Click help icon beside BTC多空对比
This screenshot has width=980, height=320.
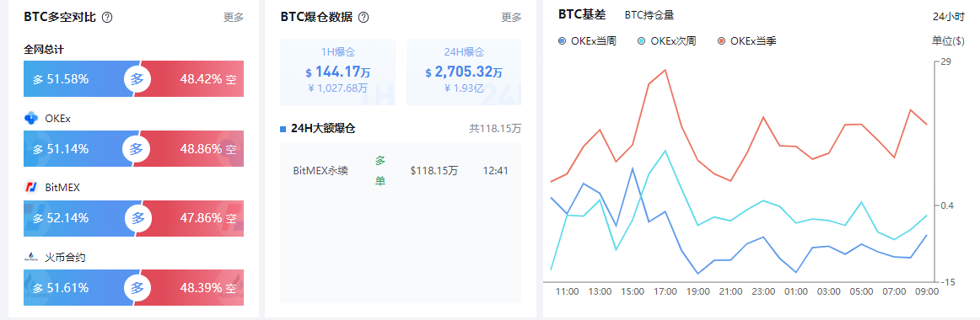107,18
